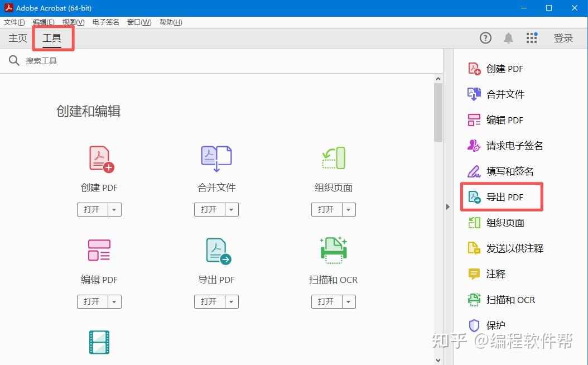The height and width of the screenshot is (365, 588).
Task: Click 打开 button under 扫描和 OCR
Action: pyautogui.click(x=326, y=301)
